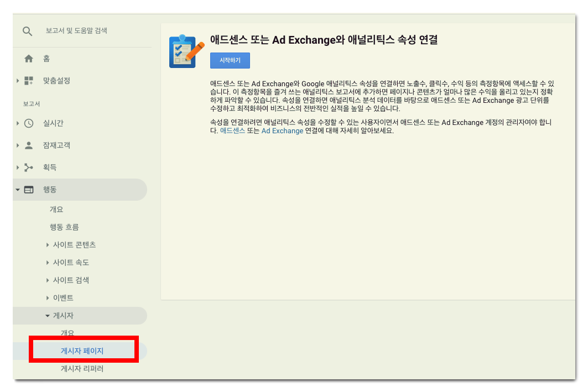Click the 실시간 clock icon
588x392 pixels.
click(x=29, y=123)
